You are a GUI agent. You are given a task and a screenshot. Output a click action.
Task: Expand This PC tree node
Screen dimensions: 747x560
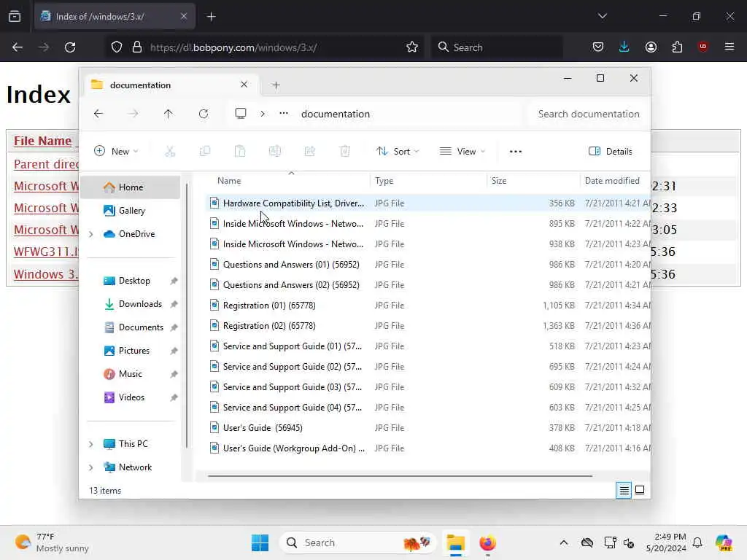pyautogui.click(x=91, y=444)
